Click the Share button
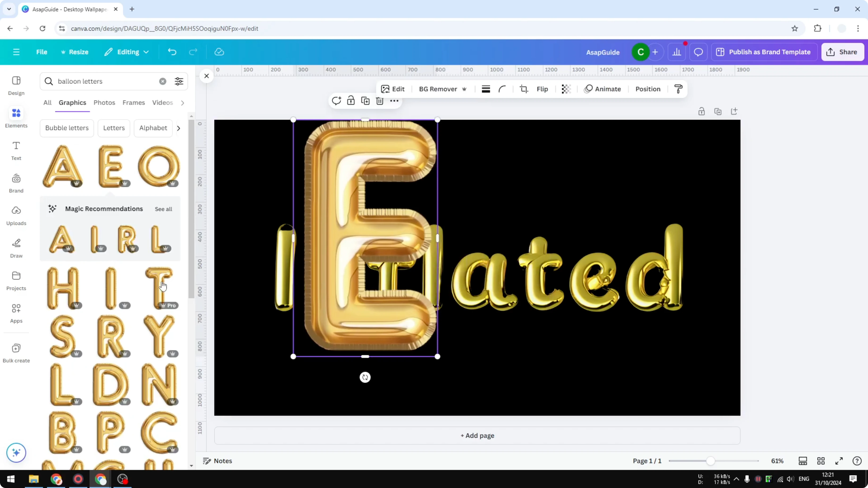The image size is (868, 488). coord(843,52)
